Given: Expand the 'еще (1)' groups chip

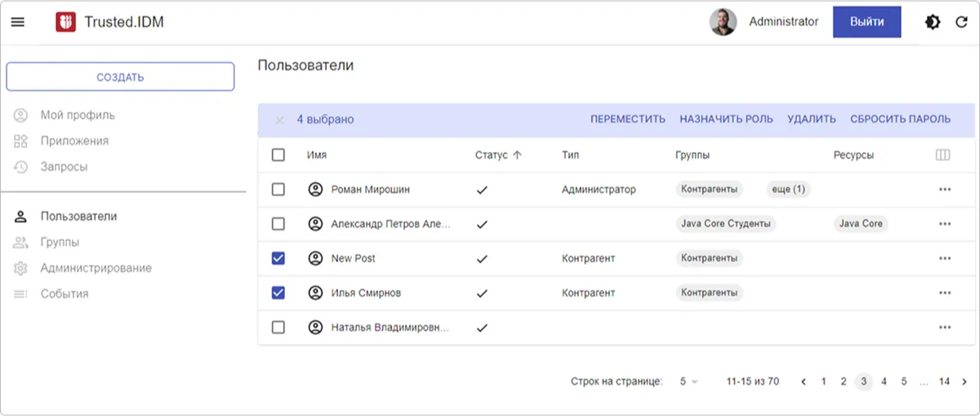Looking at the screenshot, I should point(787,190).
